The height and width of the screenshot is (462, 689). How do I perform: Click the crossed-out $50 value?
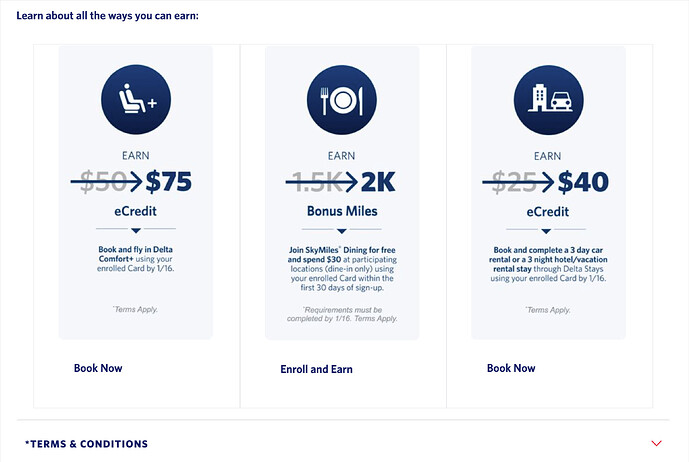pos(101,182)
